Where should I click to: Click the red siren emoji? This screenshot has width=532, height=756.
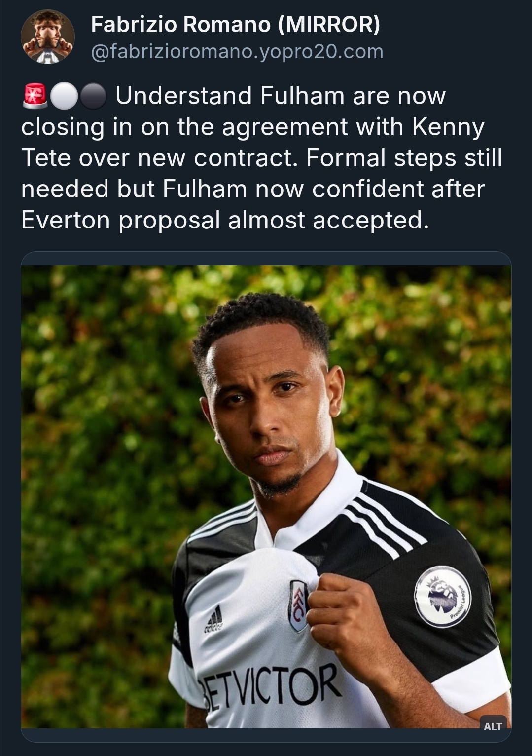(35, 96)
